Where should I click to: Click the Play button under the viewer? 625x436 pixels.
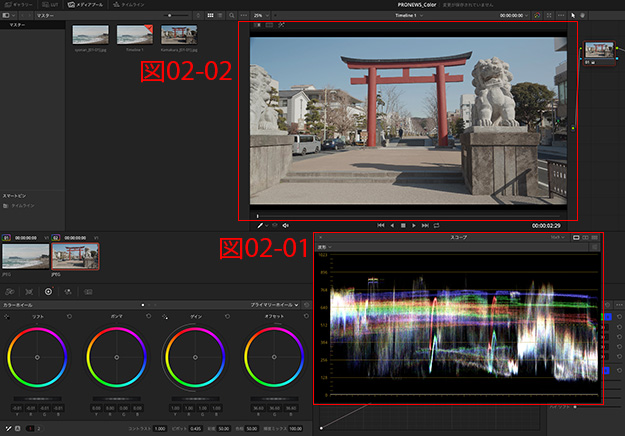click(x=414, y=225)
